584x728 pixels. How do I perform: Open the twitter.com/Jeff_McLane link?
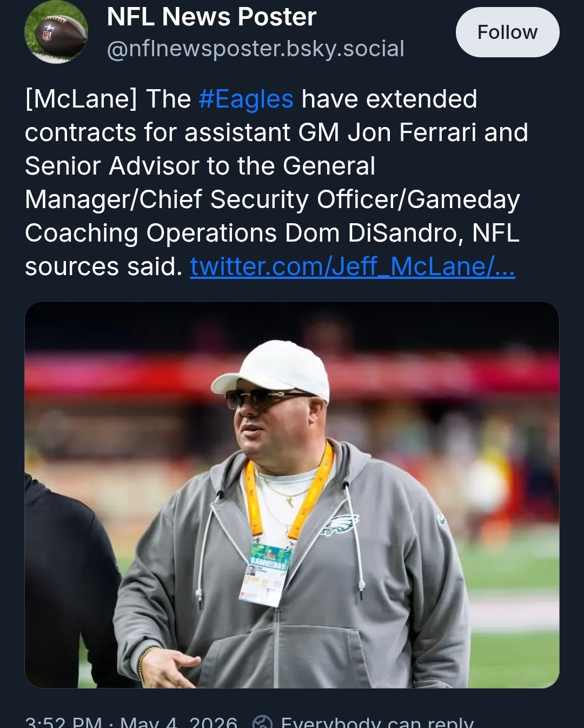coord(353,266)
